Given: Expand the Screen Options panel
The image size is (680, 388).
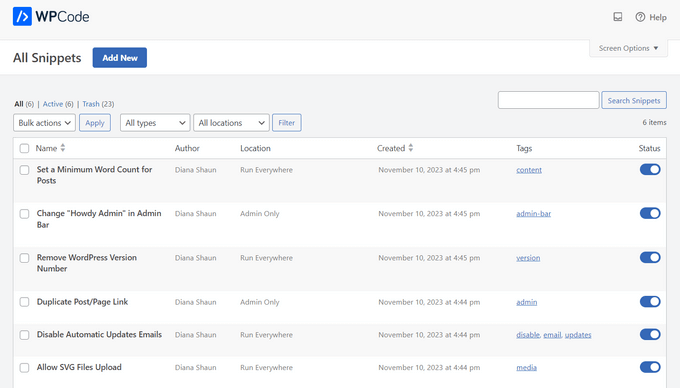Looking at the screenshot, I should [x=628, y=48].
